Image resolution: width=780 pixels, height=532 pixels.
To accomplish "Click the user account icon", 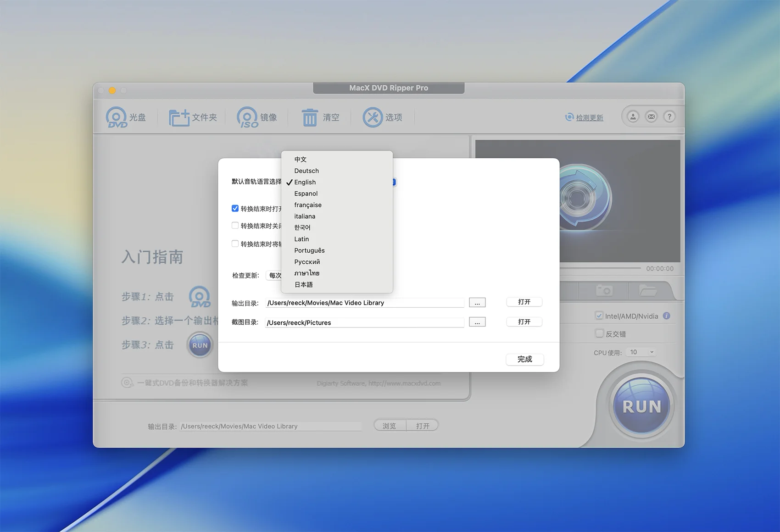I will coord(633,116).
